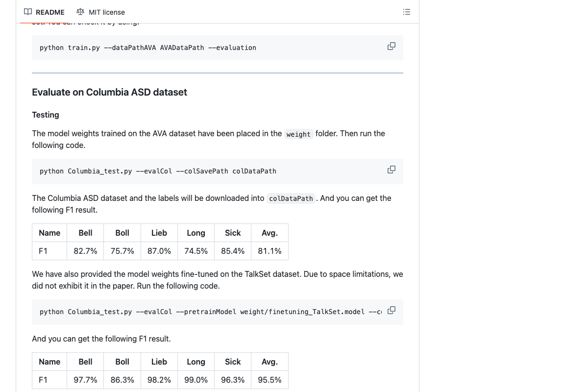The height and width of the screenshot is (392, 588).
Task: Select the 96.3% cell in second table
Action: tap(233, 380)
